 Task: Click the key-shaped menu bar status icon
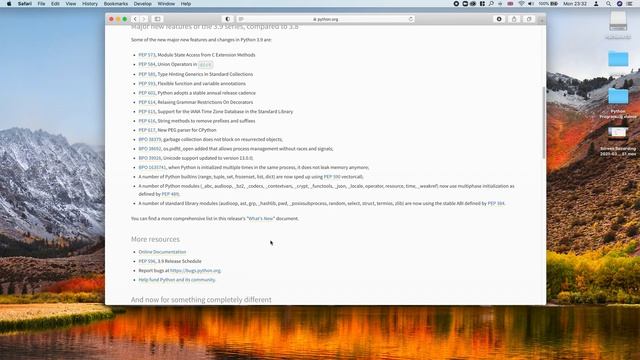pyautogui.click(x=491, y=4)
